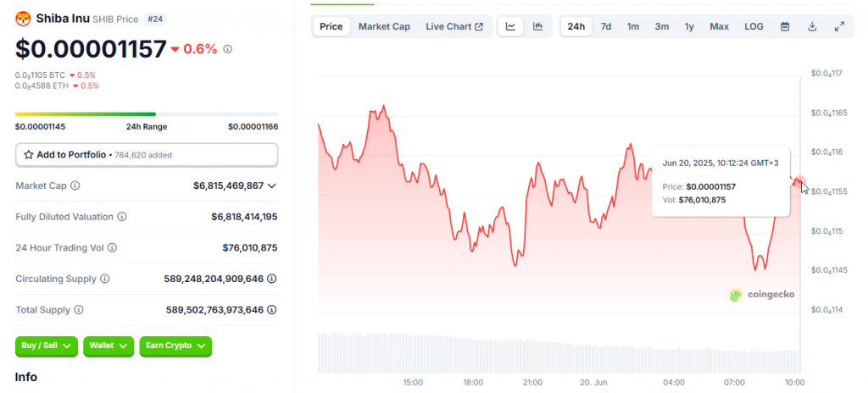The image size is (868, 393).
Task: Toggle LOG scale on chart
Action: [x=754, y=26]
